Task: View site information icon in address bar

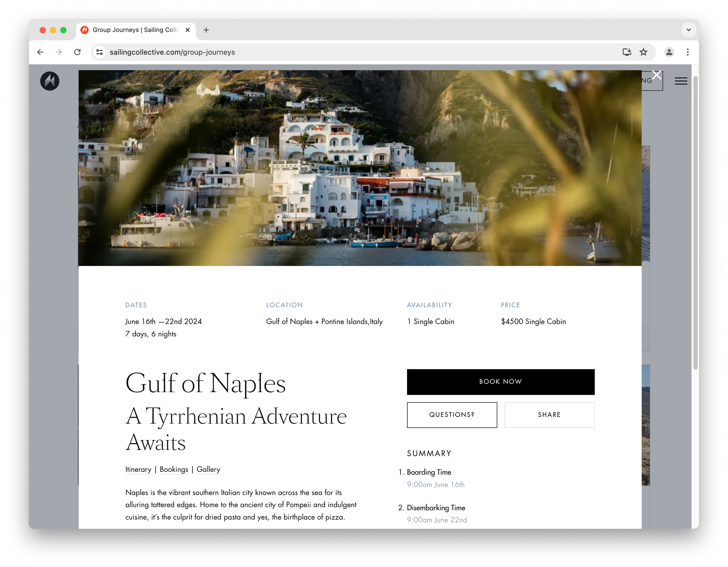Action: click(x=99, y=52)
